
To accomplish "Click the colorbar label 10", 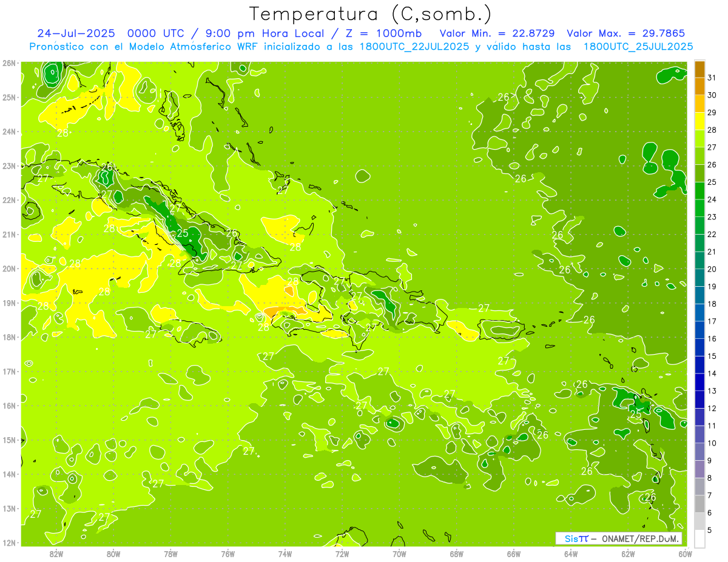I will coord(712,443).
